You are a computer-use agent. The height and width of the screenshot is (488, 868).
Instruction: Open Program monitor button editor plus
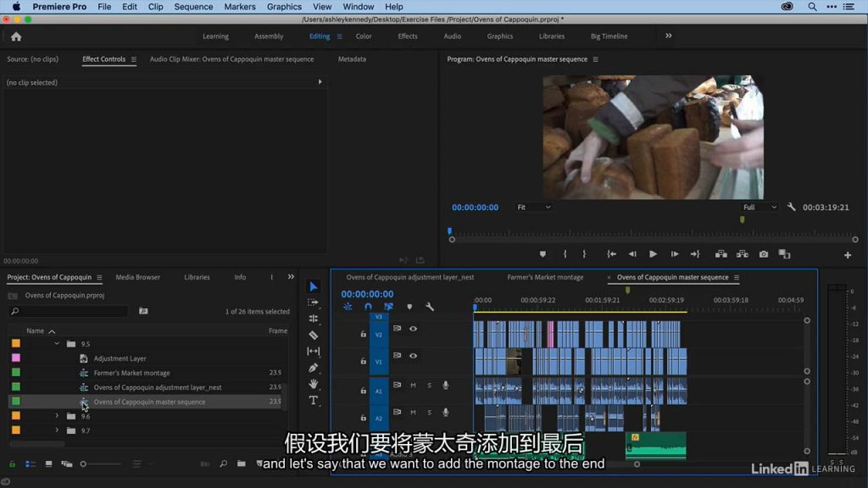(848, 255)
